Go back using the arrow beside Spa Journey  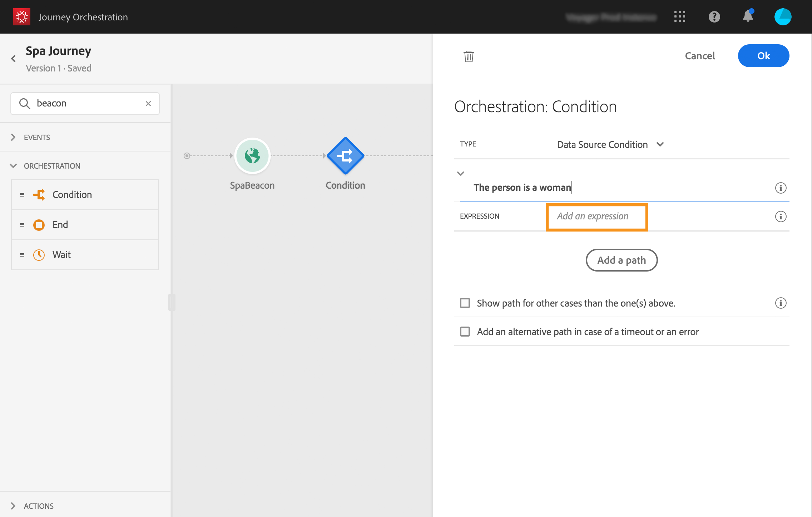point(14,59)
